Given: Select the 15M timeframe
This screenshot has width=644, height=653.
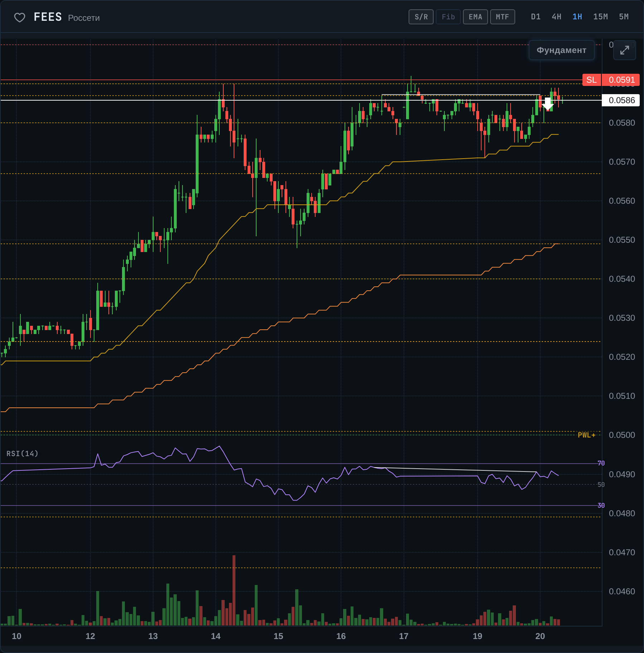Looking at the screenshot, I should coord(601,17).
